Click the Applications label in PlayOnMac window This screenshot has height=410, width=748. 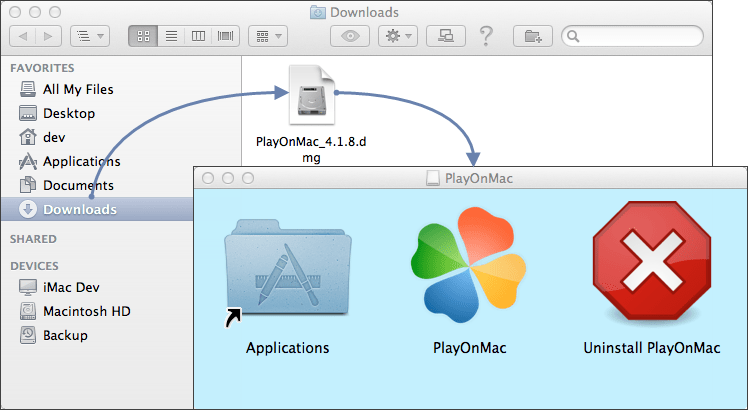(288, 348)
